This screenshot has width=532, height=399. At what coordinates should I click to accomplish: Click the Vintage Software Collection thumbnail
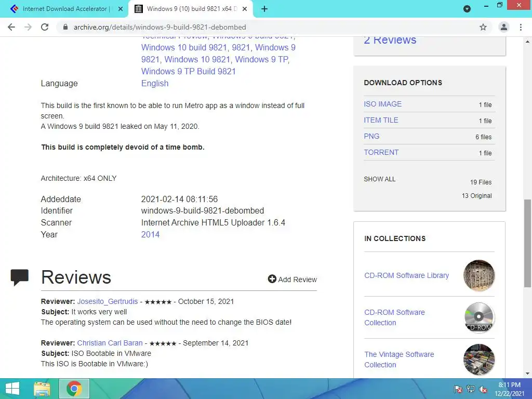click(x=479, y=360)
